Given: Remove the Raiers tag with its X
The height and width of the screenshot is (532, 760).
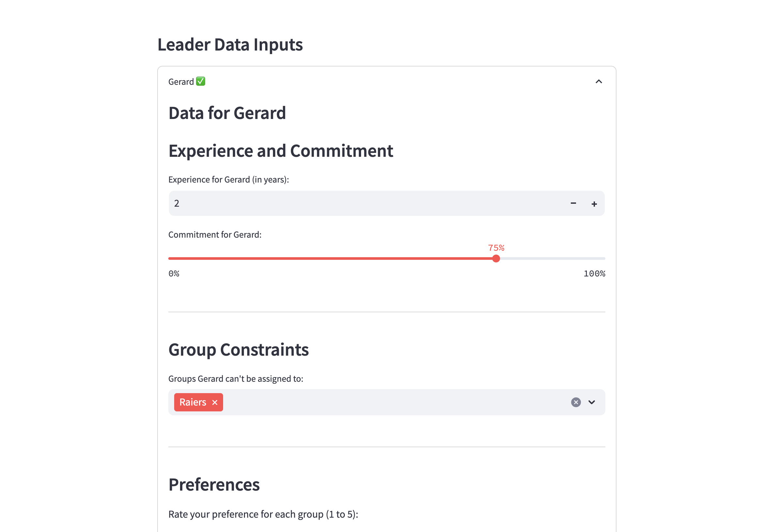Looking at the screenshot, I should 215,402.
